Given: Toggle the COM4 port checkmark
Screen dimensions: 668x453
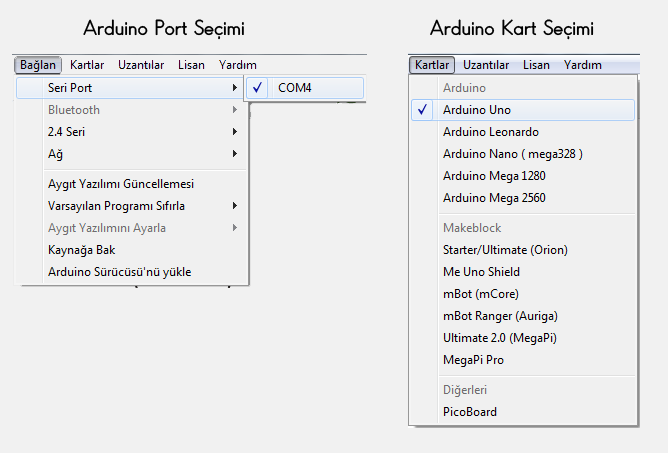Looking at the screenshot, I should pyautogui.click(x=257, y=88).
